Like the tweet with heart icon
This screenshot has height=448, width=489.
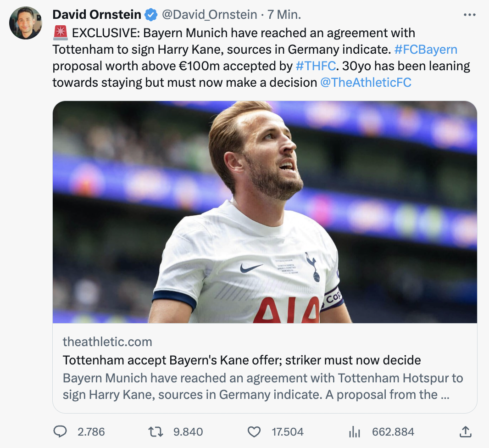[254, 431]
